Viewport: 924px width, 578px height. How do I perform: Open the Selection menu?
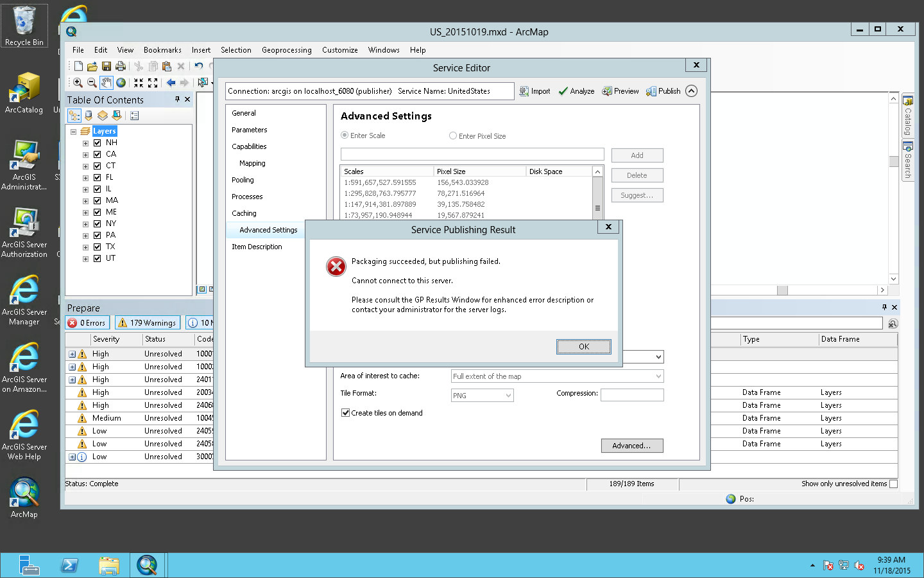click(236, 50)
